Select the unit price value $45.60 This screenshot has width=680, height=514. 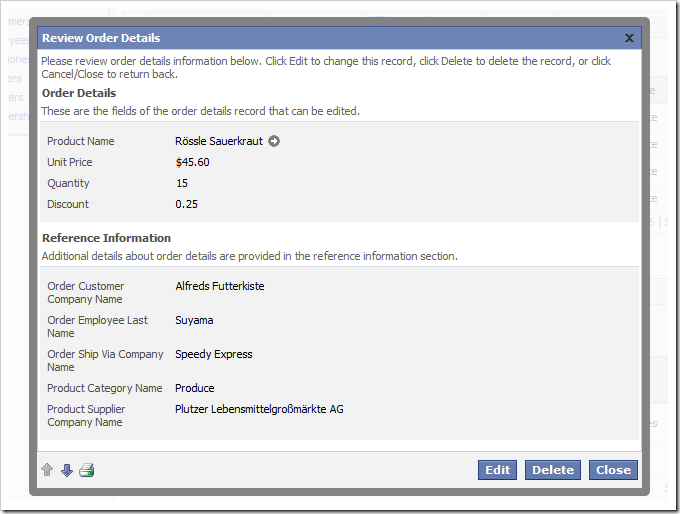(193, 162)
